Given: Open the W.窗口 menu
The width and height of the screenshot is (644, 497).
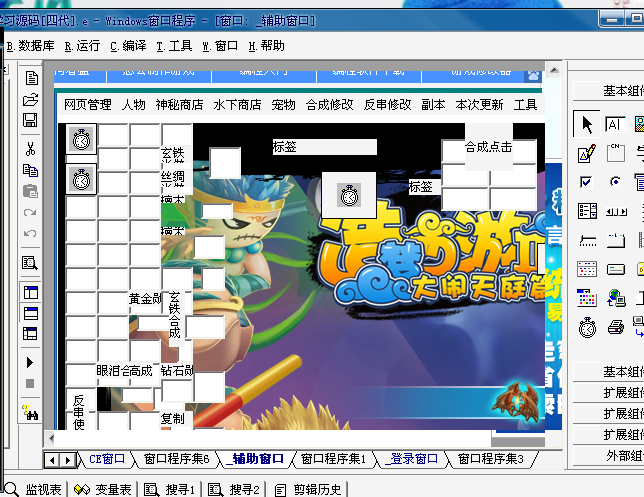Looking at the screenshot, I should coord(220,46).
